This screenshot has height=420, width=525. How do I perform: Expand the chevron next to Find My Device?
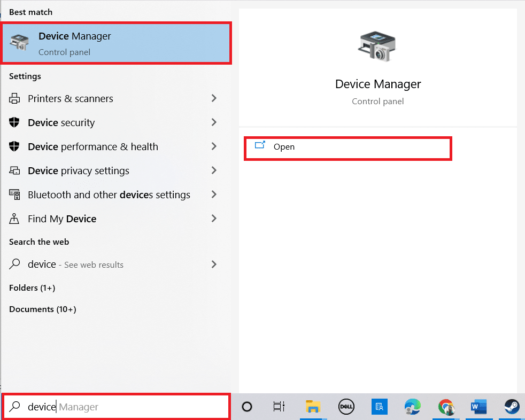(x=214, y=219)
